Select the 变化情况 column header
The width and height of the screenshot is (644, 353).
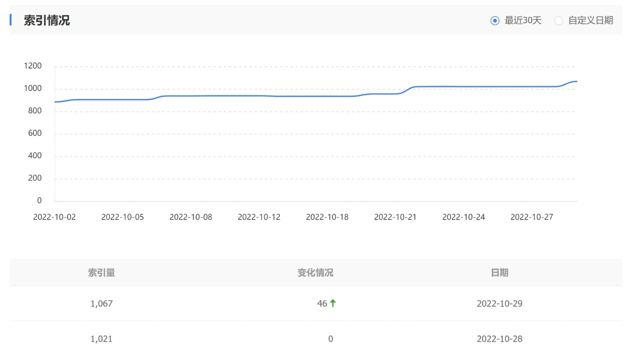click(x=315, y=273)
